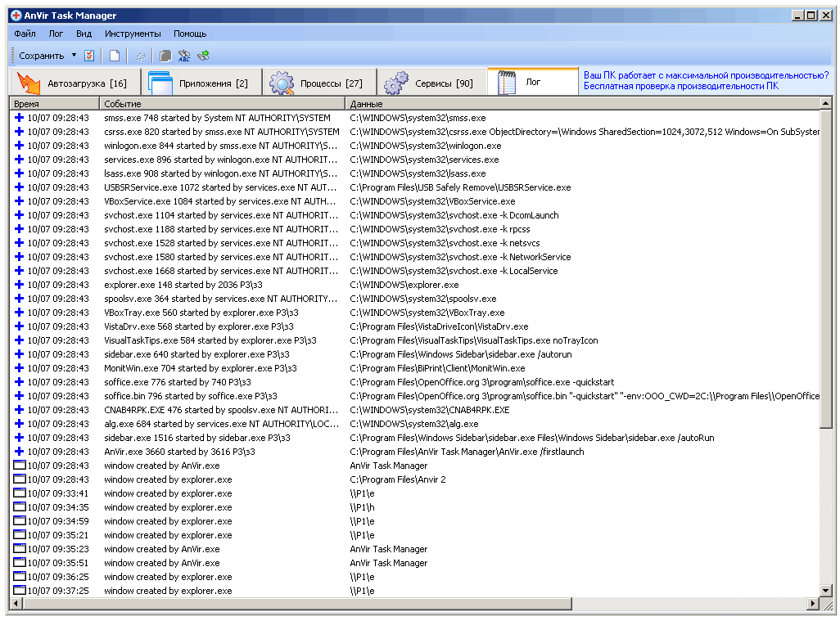Click the binoculars with green arrow icon
This screenshot has height=621, width=840.
click(203, 56)
